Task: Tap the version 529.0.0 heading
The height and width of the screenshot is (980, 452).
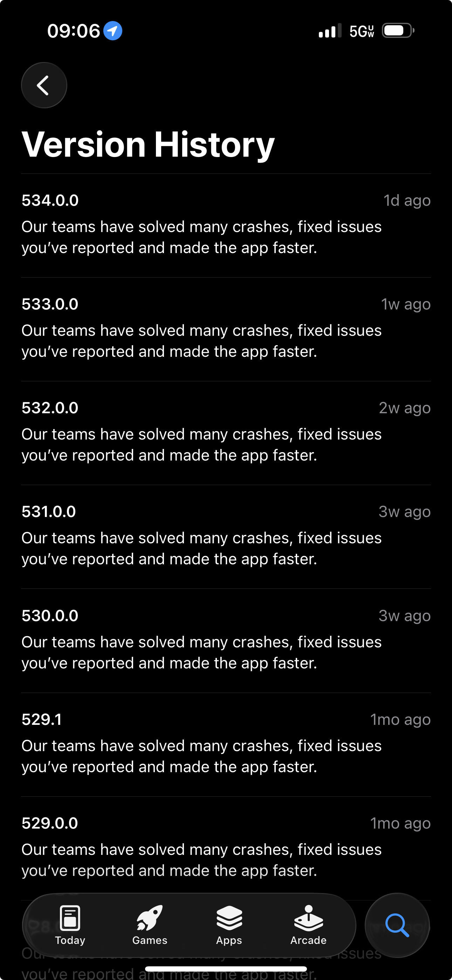Action: (x=50, y=824)
